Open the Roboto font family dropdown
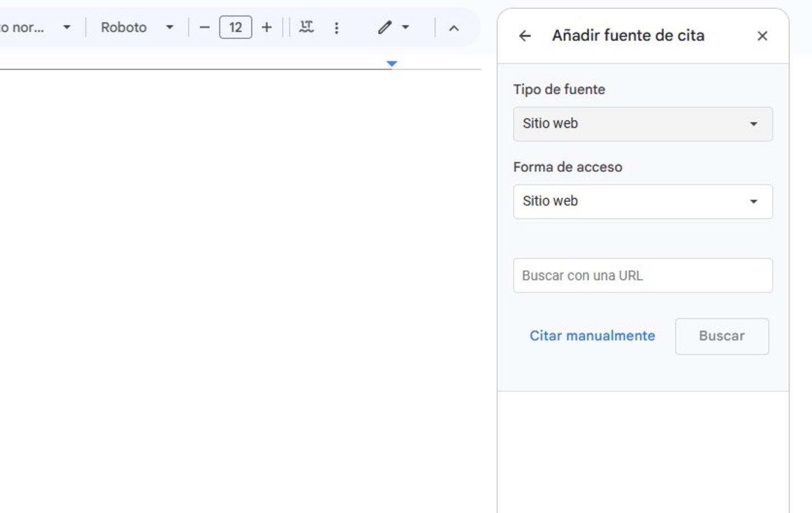Viewport: 812px width, 513px height. pyautogui.click(x=136, y=27)
